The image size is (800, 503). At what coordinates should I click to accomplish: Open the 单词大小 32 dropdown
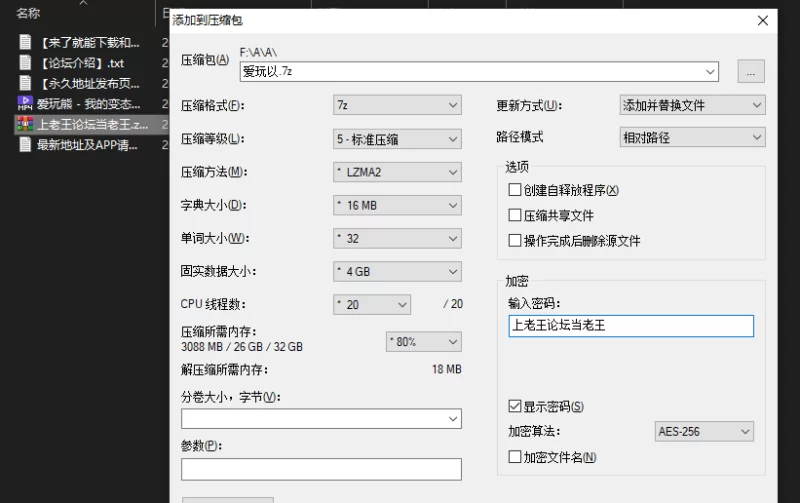point(397,238)
